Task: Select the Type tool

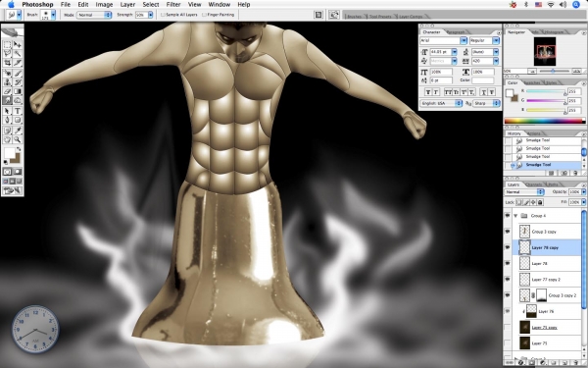Action: pyautogui.click(x=18, y=111)
